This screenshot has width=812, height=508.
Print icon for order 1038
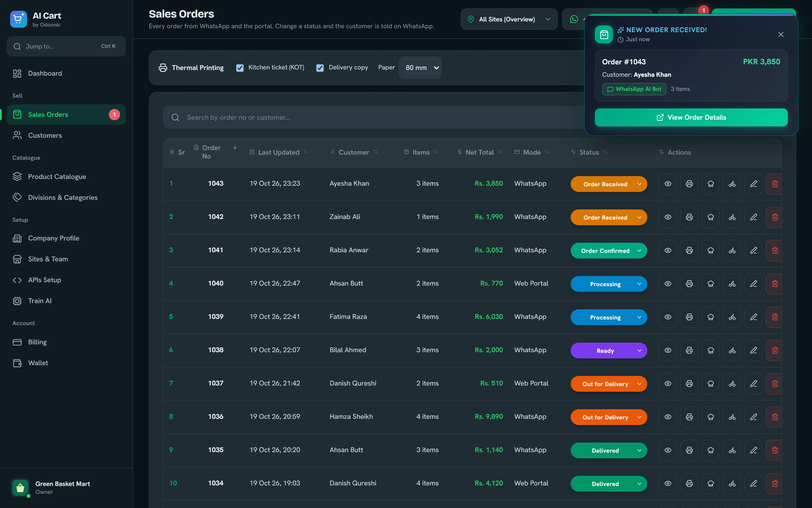point(689,350)
